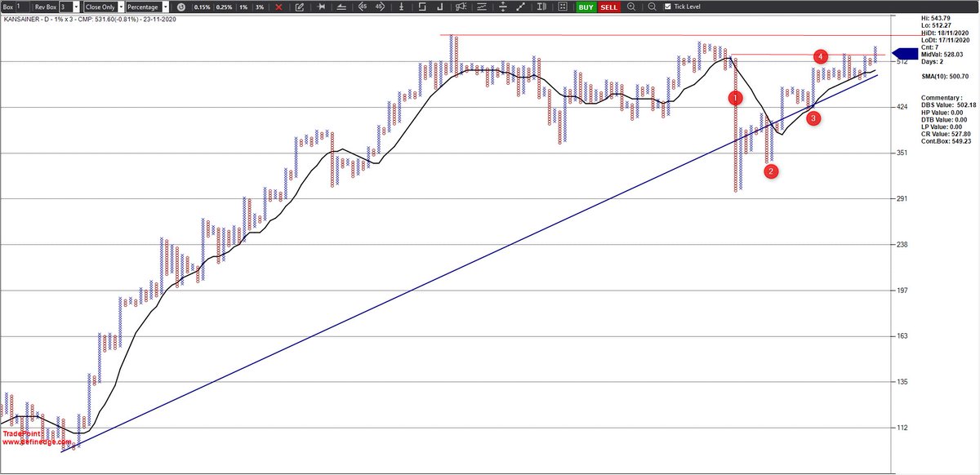The height and width of the screenshot is (475, 980).
Task: Click the 112 price axis label
Action: coord(903,427)
